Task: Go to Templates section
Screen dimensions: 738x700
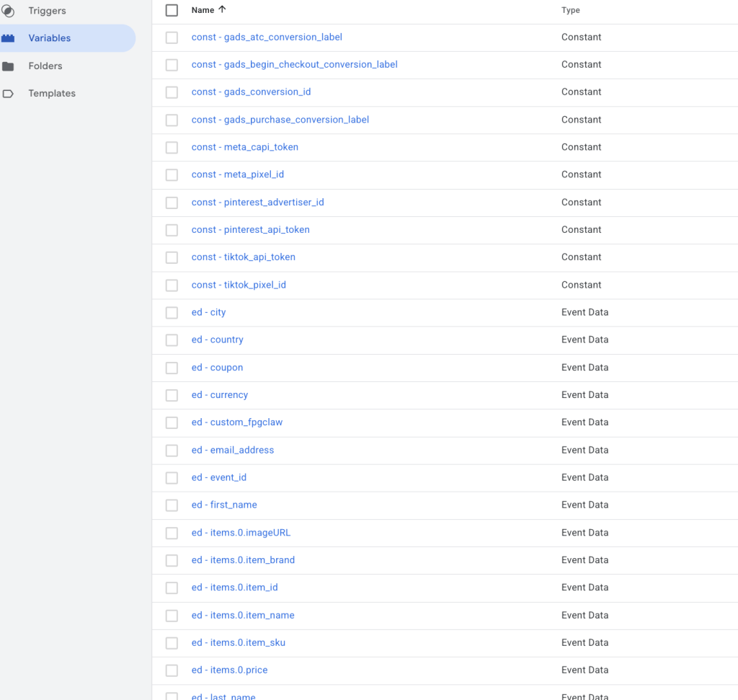Action: click(x=52, y=93)
